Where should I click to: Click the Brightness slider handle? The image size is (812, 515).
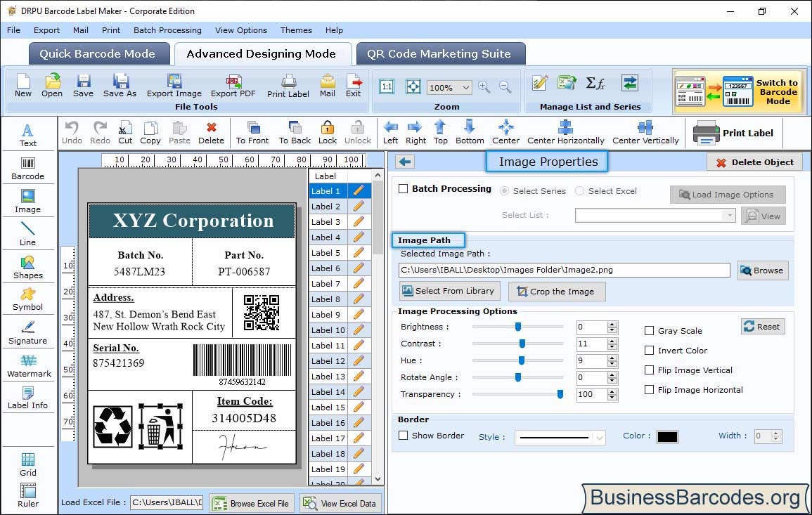pyautogui.click(x=518, y=327)
